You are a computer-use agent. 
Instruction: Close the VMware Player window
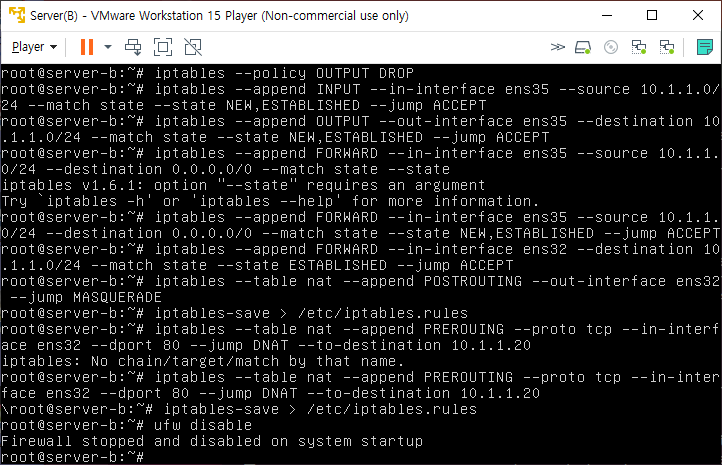point(698,15)
